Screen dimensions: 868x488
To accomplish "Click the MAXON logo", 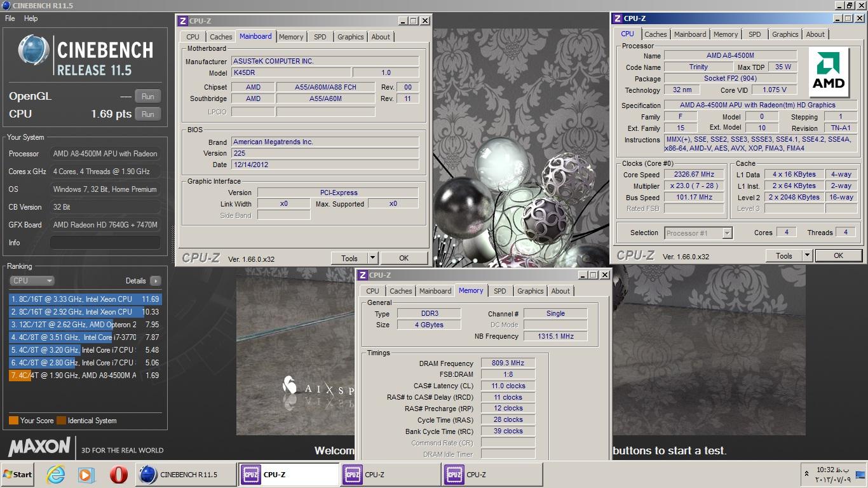I will pyautogui.click(x=39, y=447).
